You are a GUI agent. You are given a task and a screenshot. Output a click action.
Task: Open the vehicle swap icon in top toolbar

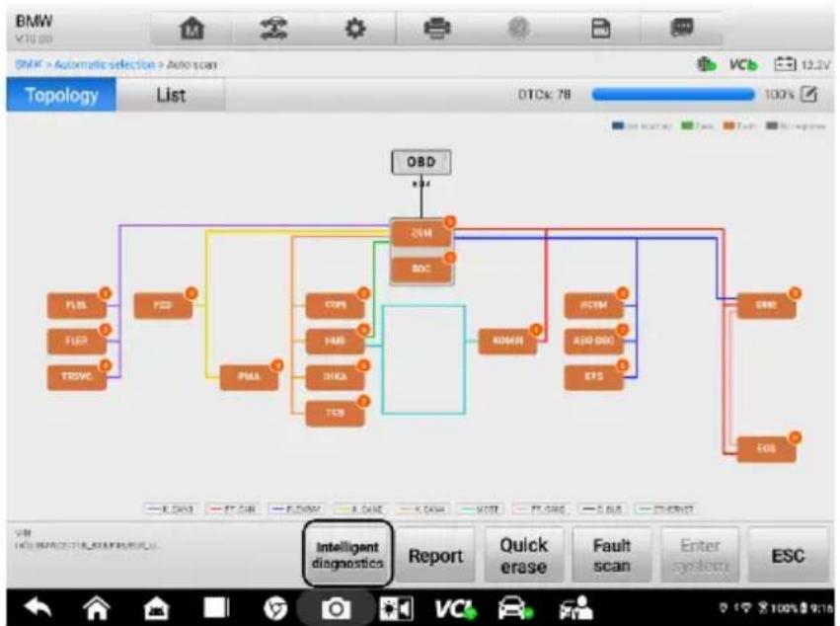point(273,28)
